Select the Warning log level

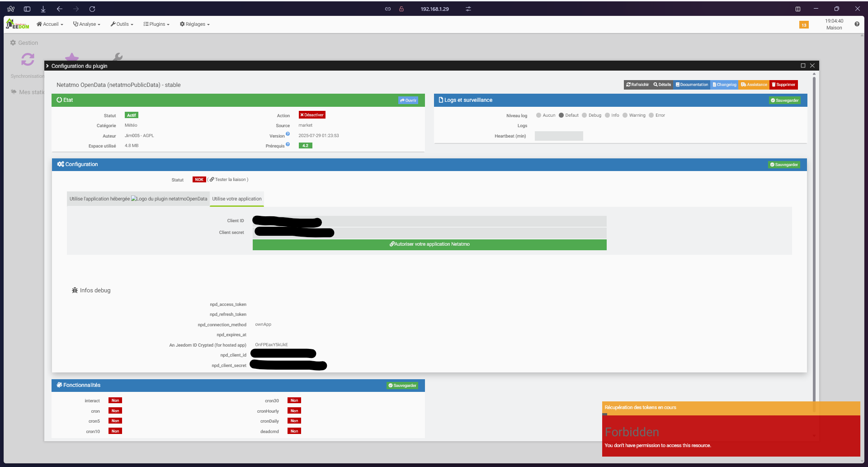[625, 115]
